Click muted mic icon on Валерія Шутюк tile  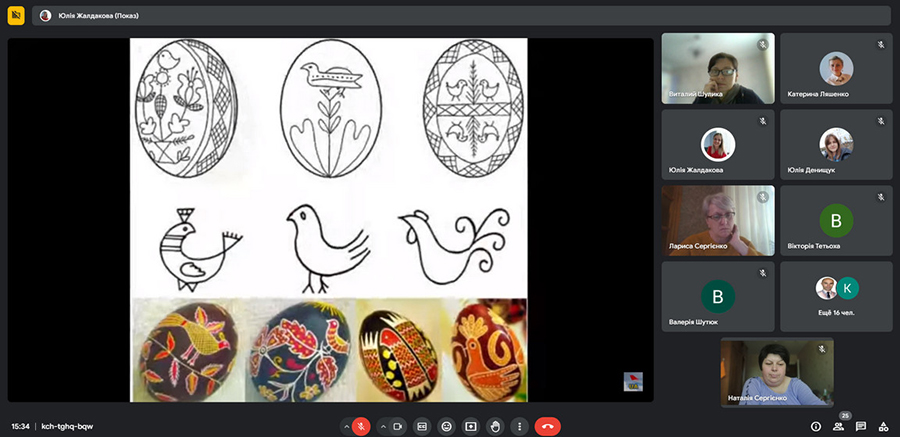763,273
